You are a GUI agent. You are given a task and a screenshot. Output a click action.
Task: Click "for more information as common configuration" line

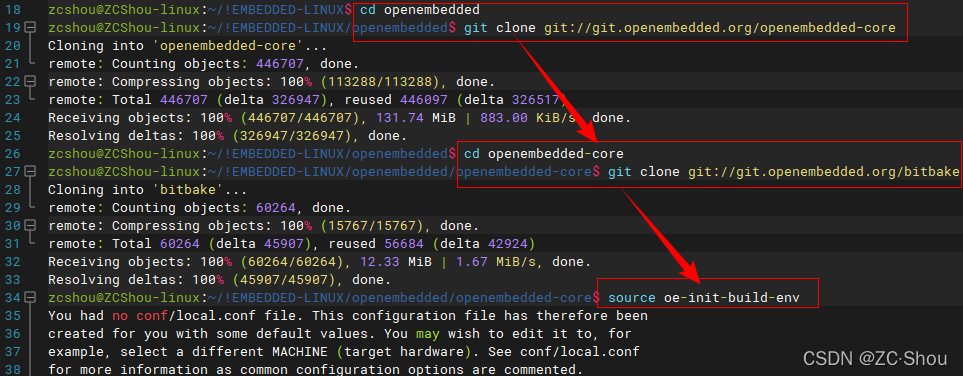click(316, 370)
